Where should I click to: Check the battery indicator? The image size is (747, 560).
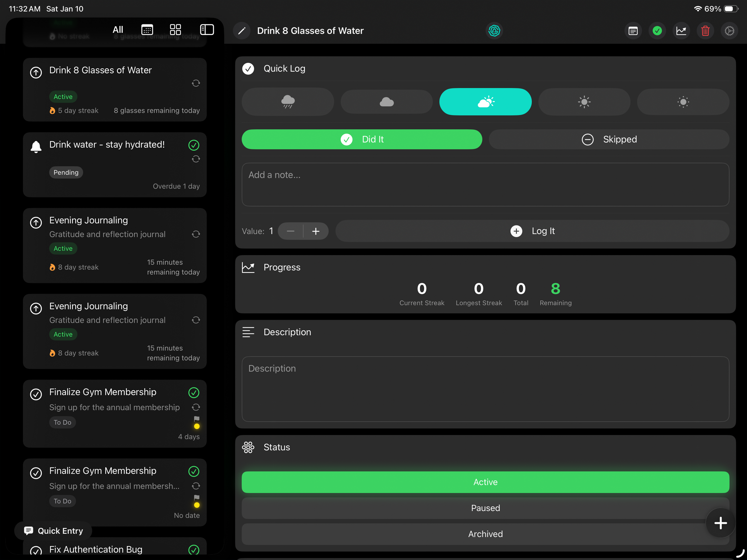[731, 9]
